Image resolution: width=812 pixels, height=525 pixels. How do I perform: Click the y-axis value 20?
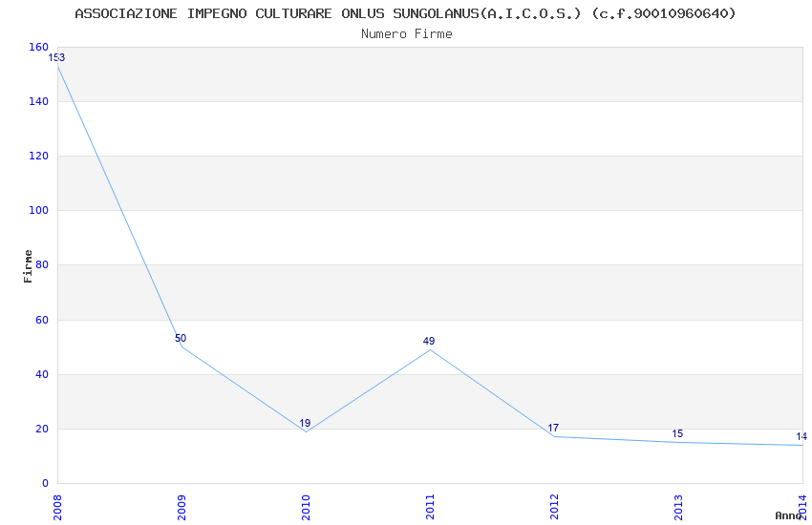42,429
